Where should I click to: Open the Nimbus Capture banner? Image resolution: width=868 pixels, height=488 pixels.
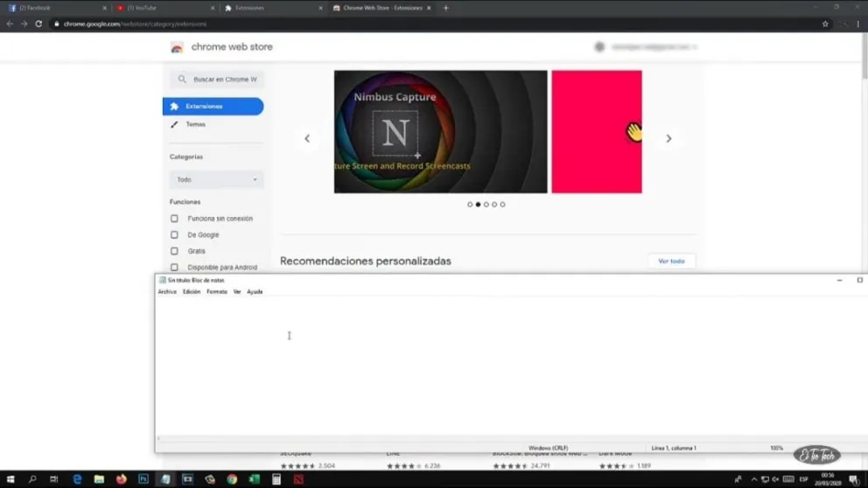pyautogui.click(x=441, y=132)
